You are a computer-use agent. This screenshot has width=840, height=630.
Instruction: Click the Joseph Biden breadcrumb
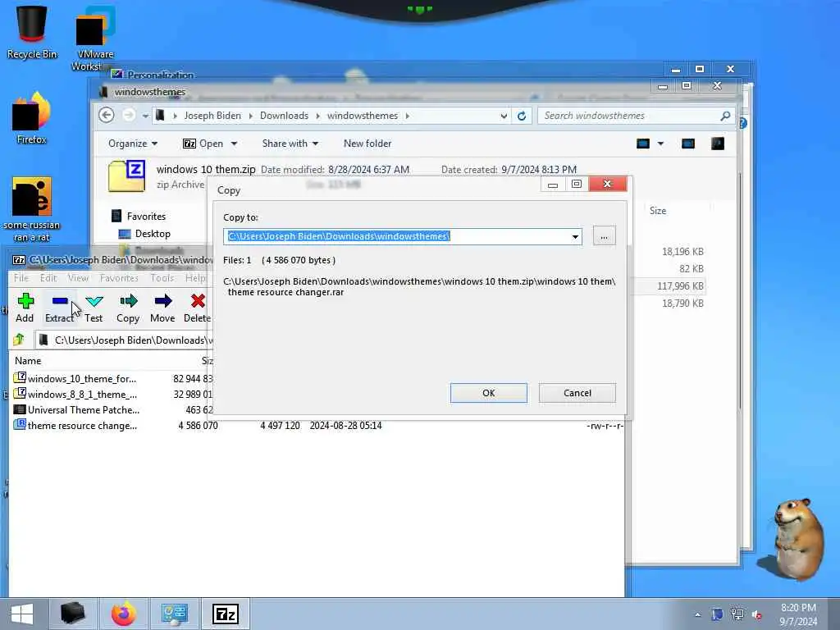pyautogui.click(x=212, y=116)
